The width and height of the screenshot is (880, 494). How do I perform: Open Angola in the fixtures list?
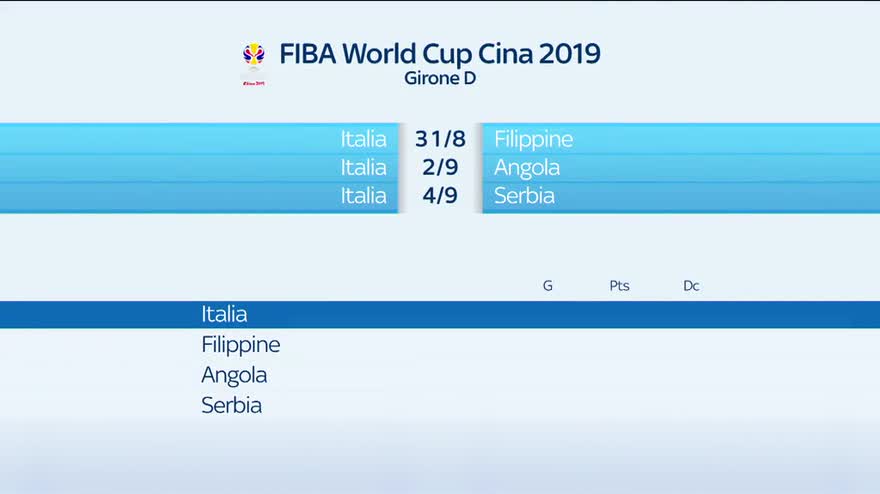526,167
